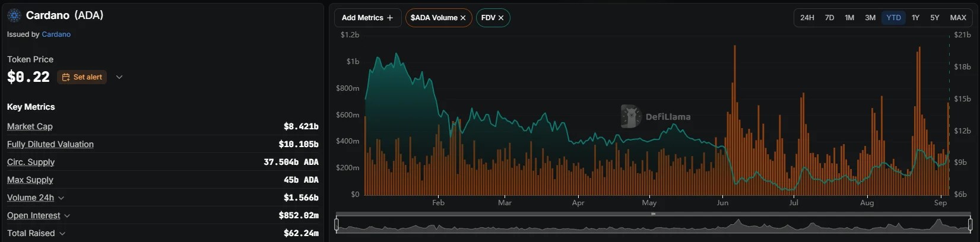Open the Cardano issuer link
This screenshot has width=980, height=242.
tap(56, 34)
